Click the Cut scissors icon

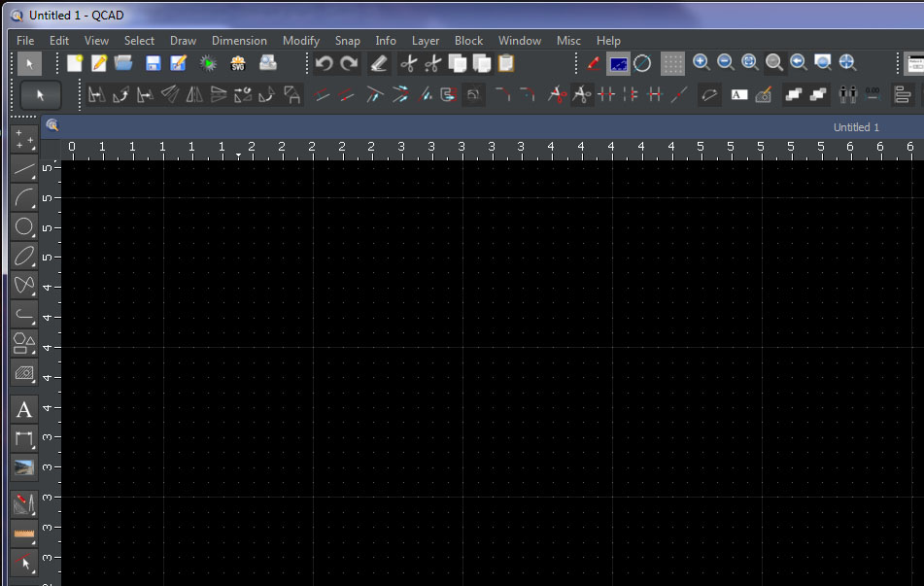[408, 63]
